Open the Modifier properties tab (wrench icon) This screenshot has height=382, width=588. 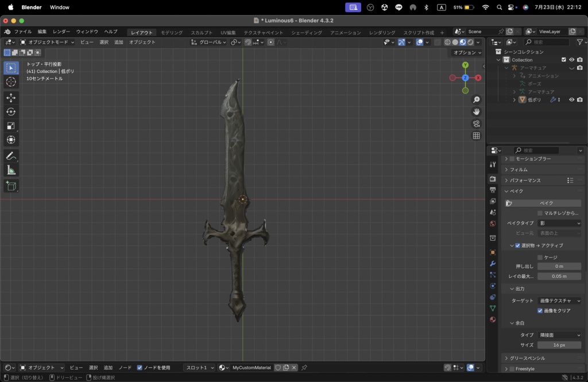(x=492, y=263)
